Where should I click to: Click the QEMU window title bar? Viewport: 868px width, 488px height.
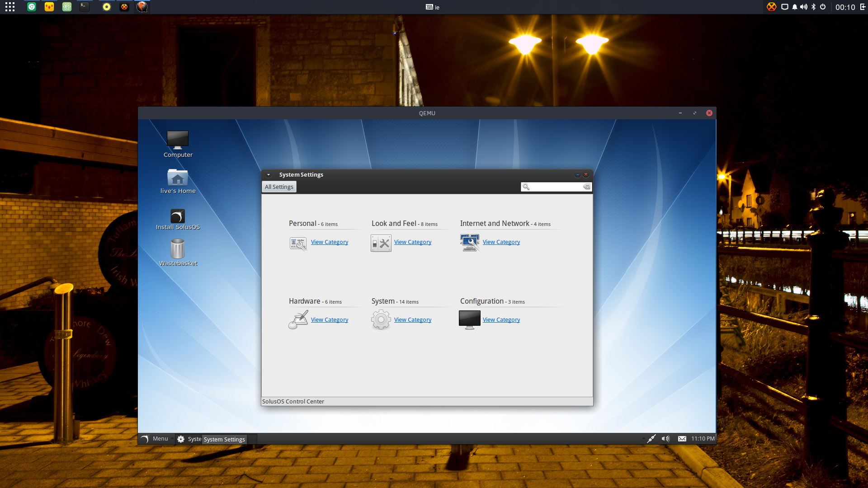pyautogui.click(x=427, y=113)
